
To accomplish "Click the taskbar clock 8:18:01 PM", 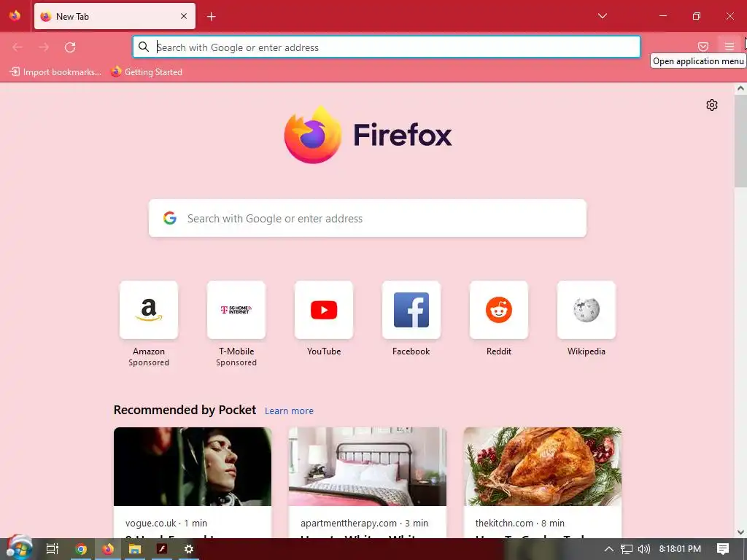I will click(680, 549).
